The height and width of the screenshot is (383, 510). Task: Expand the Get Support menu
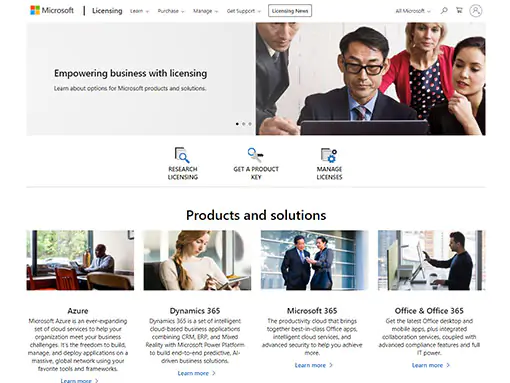click(x=244, y=11)
